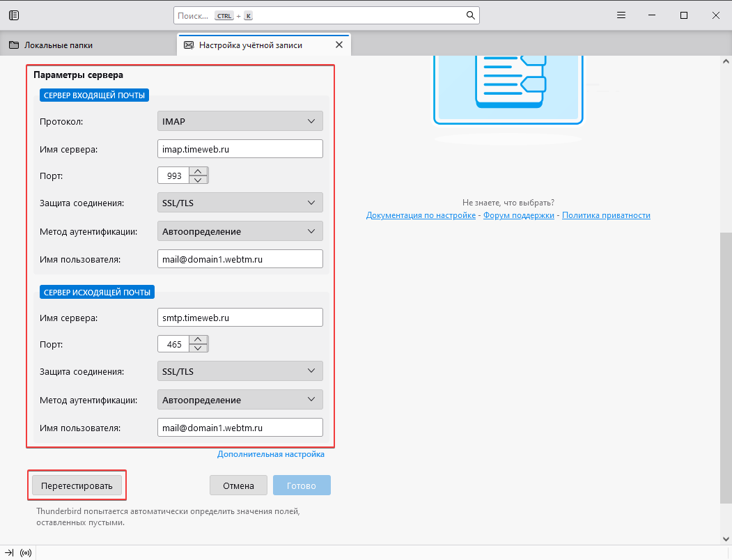Screen dimensions: 732x560
Task: Maximize the Thunderbird window
Action: (x=684, y=15)
